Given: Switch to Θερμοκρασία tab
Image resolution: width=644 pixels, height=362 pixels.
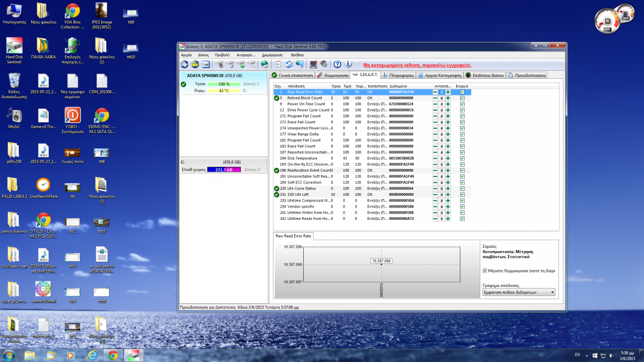Looking at the screenshot, I should coord(332,75).
